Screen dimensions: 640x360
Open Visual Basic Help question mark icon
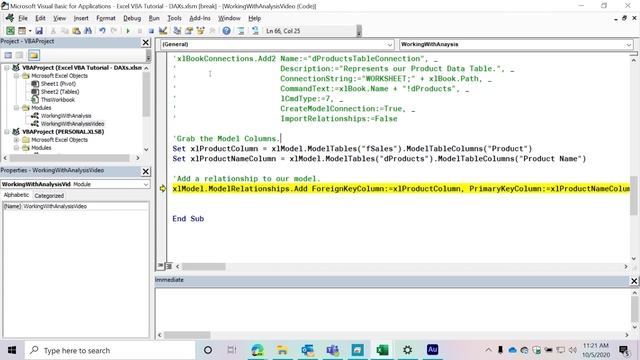pyautogui.click(x=227, y=31)
